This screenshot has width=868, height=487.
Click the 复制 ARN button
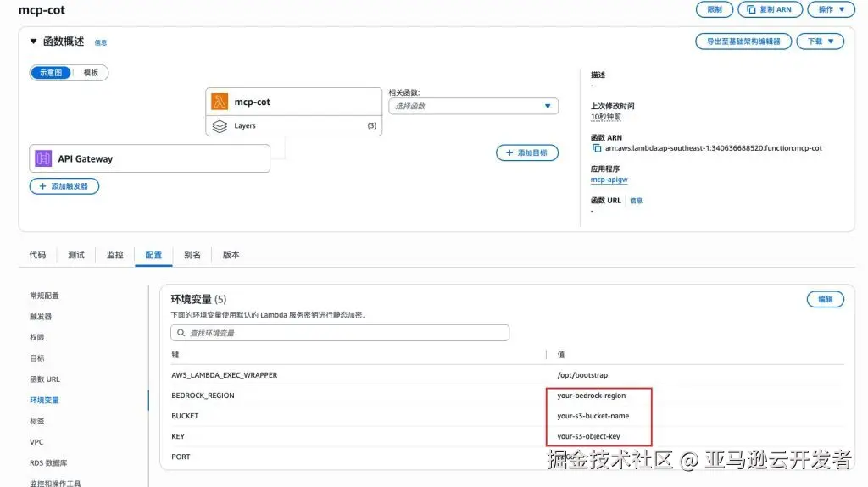770,9
